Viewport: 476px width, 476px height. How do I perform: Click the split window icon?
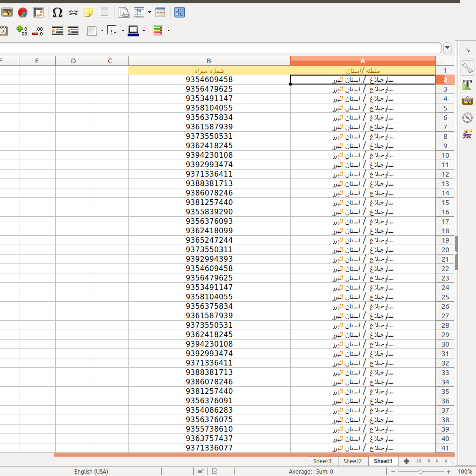[160, 12]
